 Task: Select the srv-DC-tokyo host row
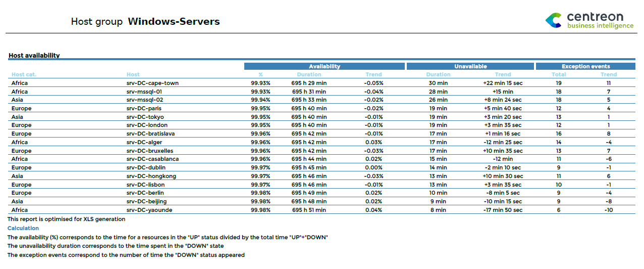click(144, 117)
